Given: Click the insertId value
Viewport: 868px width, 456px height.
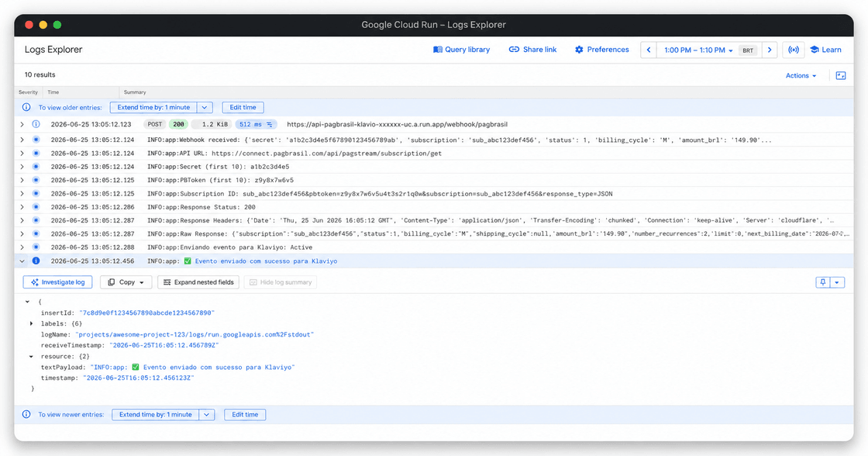Looking at the screenshot, I should 146,313.
